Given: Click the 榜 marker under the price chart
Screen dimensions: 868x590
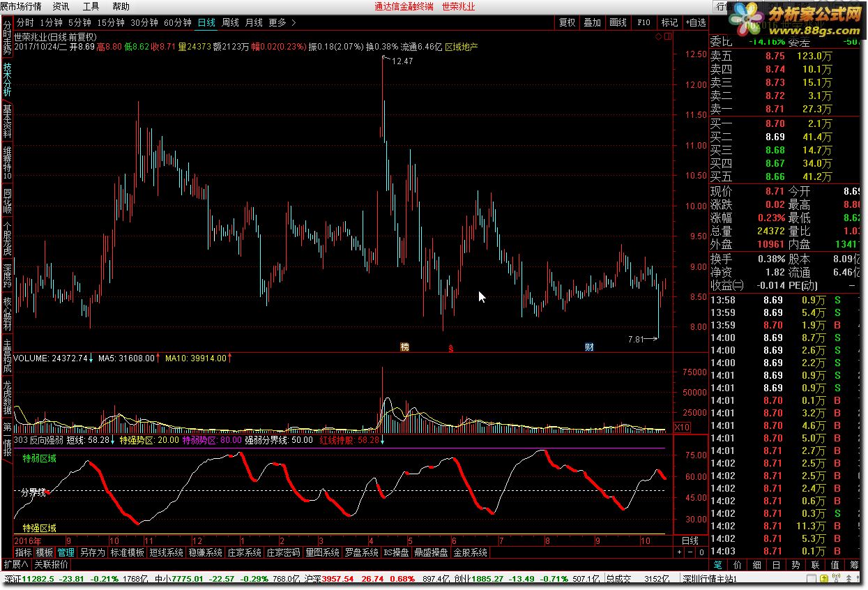Looking at the screenshot, I should 404,347.
